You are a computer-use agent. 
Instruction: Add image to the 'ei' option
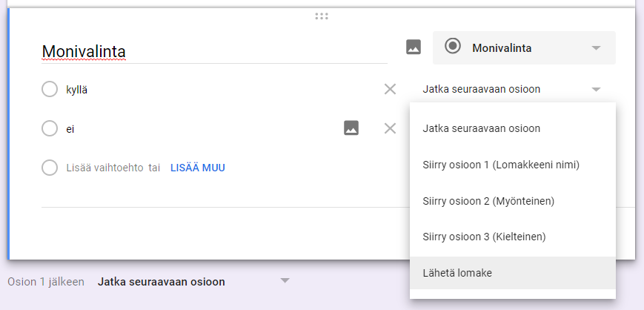(x=351, y=128)
